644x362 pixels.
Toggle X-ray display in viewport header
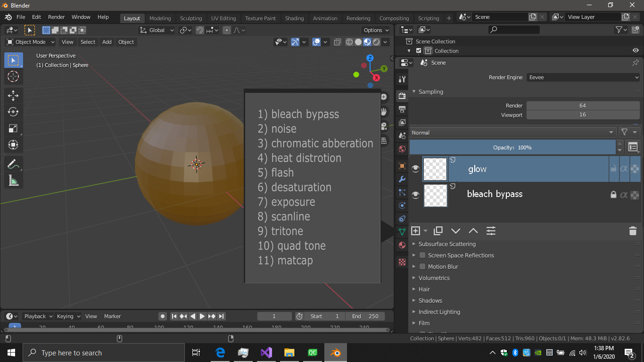pyautogui.click(x=338, y=42)
